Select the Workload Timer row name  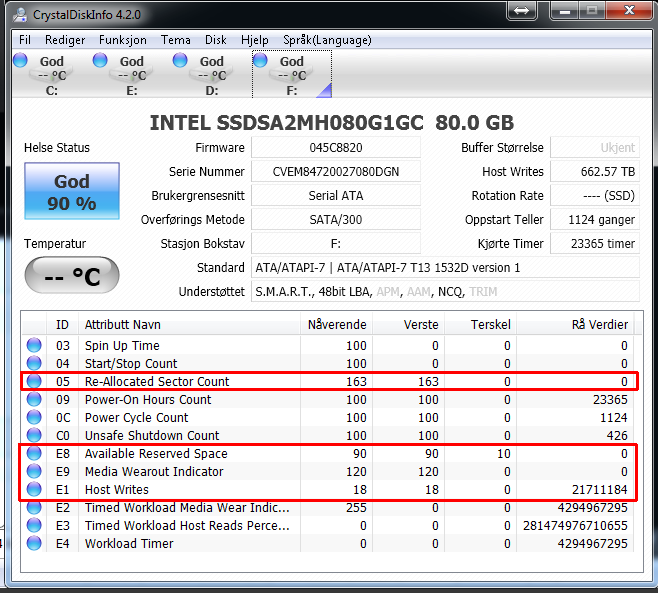(129, 544)
